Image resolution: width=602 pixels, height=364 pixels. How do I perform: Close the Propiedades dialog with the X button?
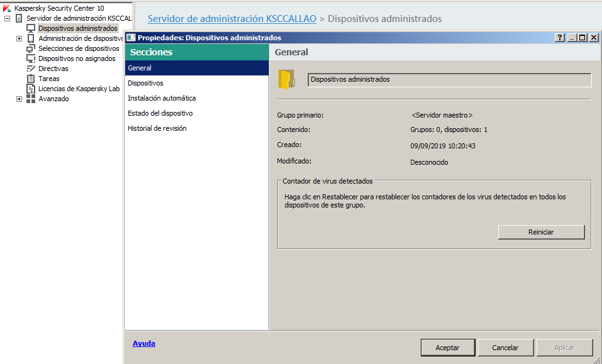point(594,38)
